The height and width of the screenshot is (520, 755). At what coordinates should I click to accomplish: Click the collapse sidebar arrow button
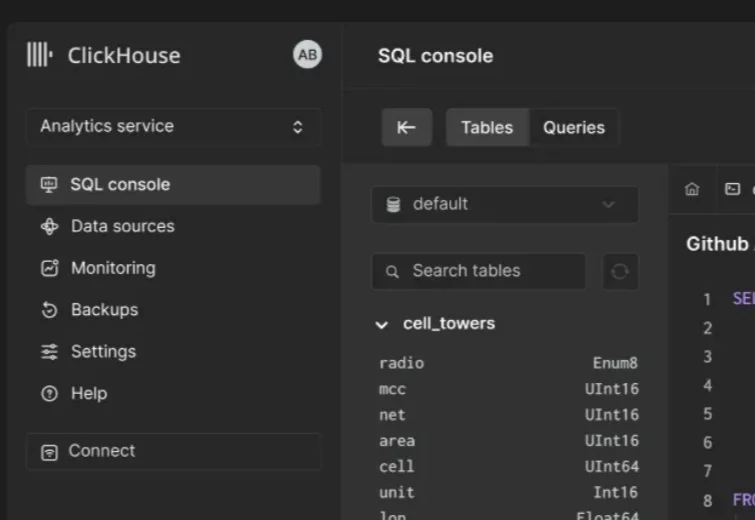click(406, 127)
